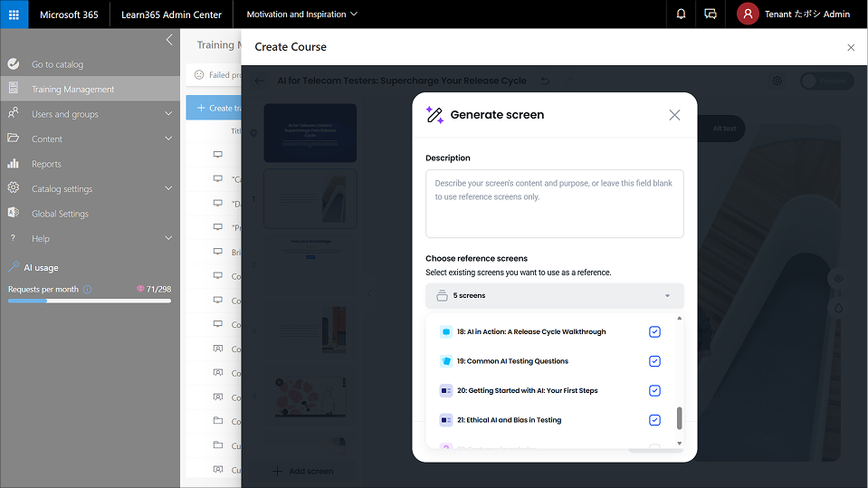Uncheck screen 18 AI in Action
The width and height of the screenshot is (868, 488).
coord(654,332)
